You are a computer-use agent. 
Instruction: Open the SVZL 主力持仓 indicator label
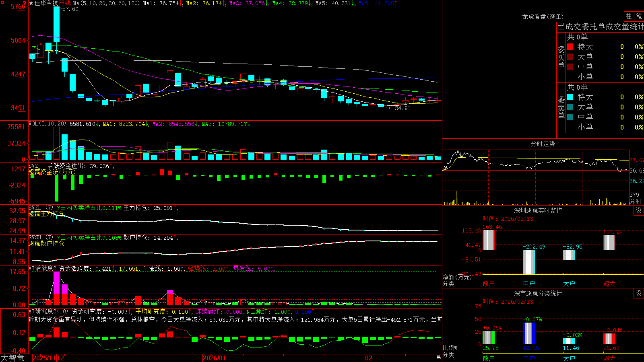coord(35,208)
